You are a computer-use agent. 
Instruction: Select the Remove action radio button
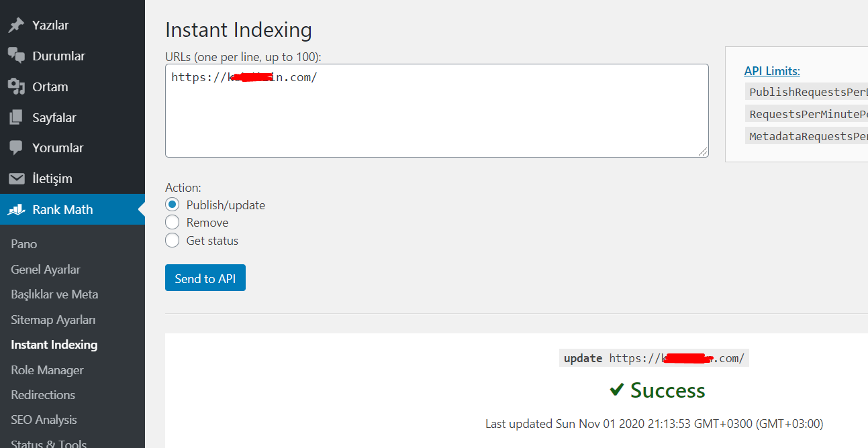click(x=173, y=223)
